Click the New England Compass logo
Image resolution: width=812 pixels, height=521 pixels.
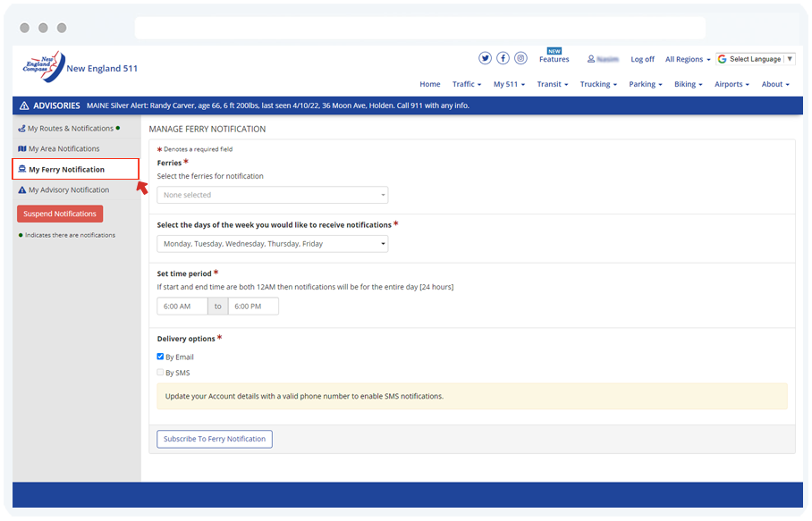pos(44,67)
